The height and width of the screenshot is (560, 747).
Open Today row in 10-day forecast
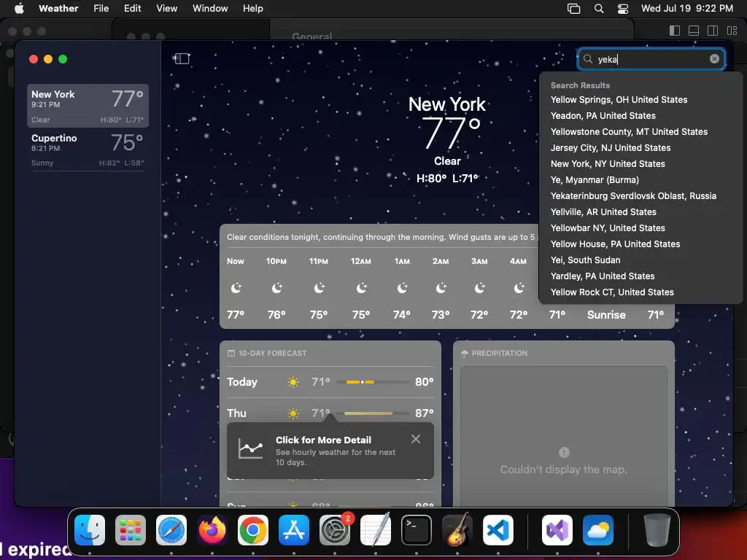click(330, 382)
